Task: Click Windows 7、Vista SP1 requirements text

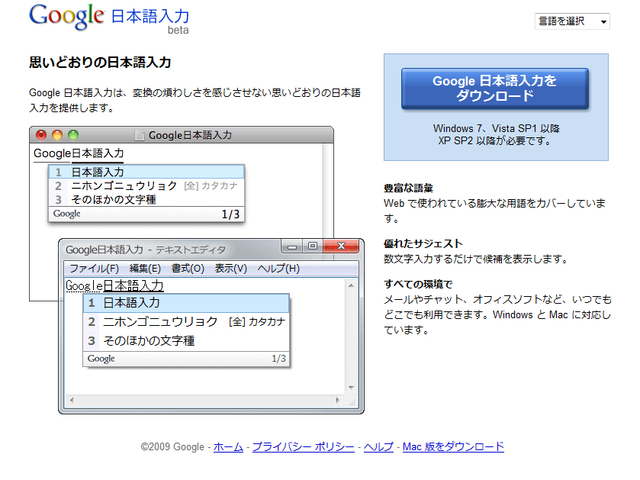Action: coord(496,135)
